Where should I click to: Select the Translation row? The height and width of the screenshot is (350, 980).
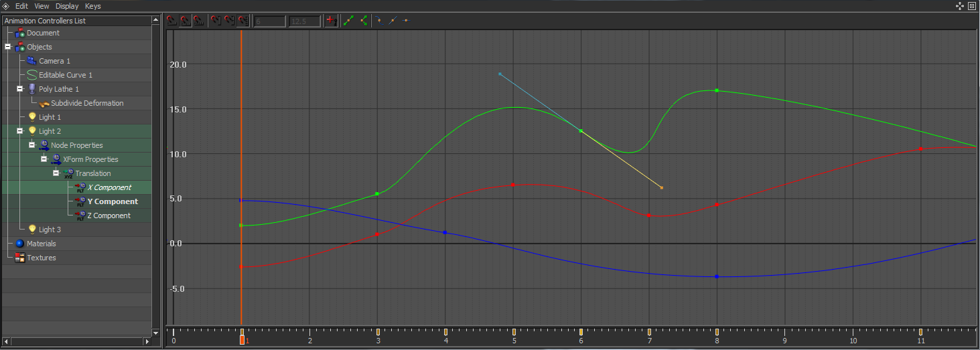76,173
